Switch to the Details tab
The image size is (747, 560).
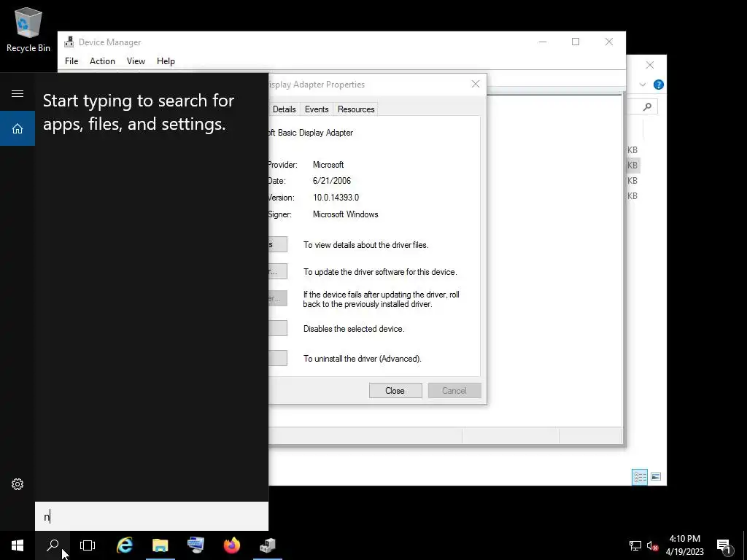pyautogui.click(x=284, y=109)
